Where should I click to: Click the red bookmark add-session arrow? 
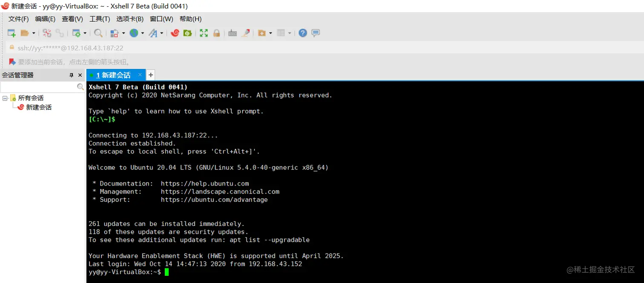(x=12, y=62)
